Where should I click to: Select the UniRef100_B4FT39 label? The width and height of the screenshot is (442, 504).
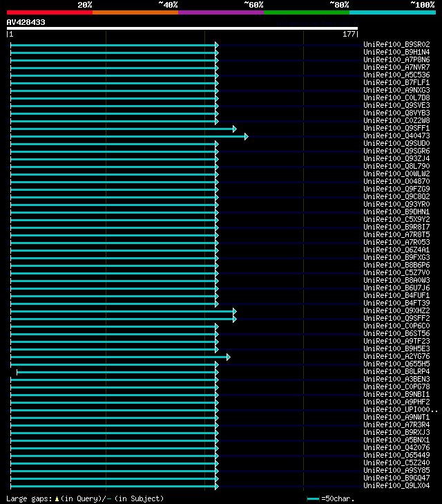(396, 303)
